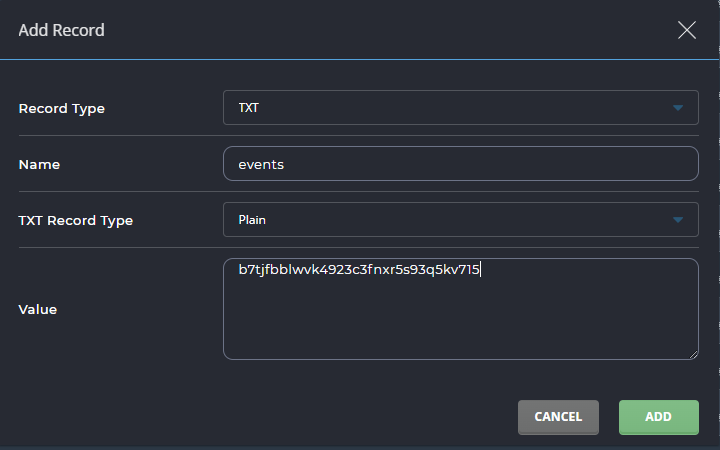The height and width of the screenshot is (450, 720).
Task: Click the Value box resize handle
Action: (x=693, y=354)
